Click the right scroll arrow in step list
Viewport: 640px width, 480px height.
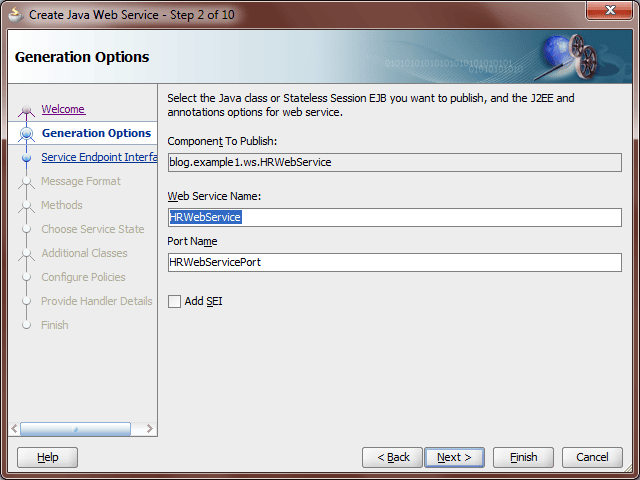[x=149, y=429]
